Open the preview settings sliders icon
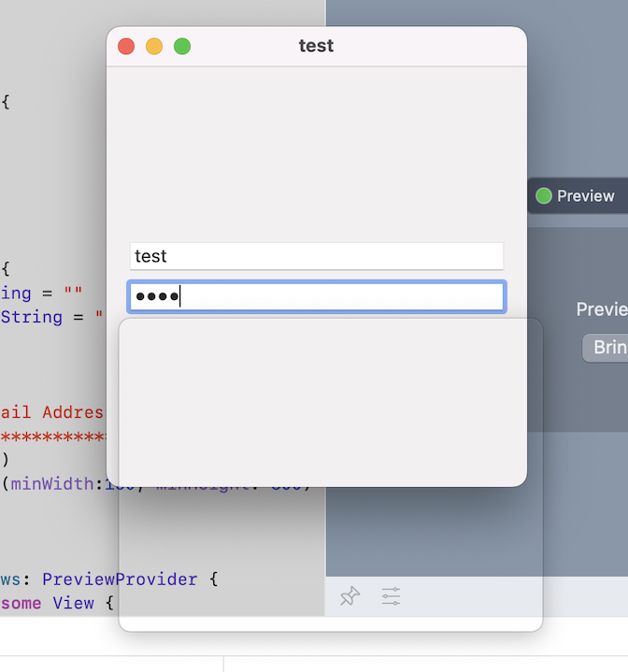This screenshot has height=672, width=628. click(391, 596)
